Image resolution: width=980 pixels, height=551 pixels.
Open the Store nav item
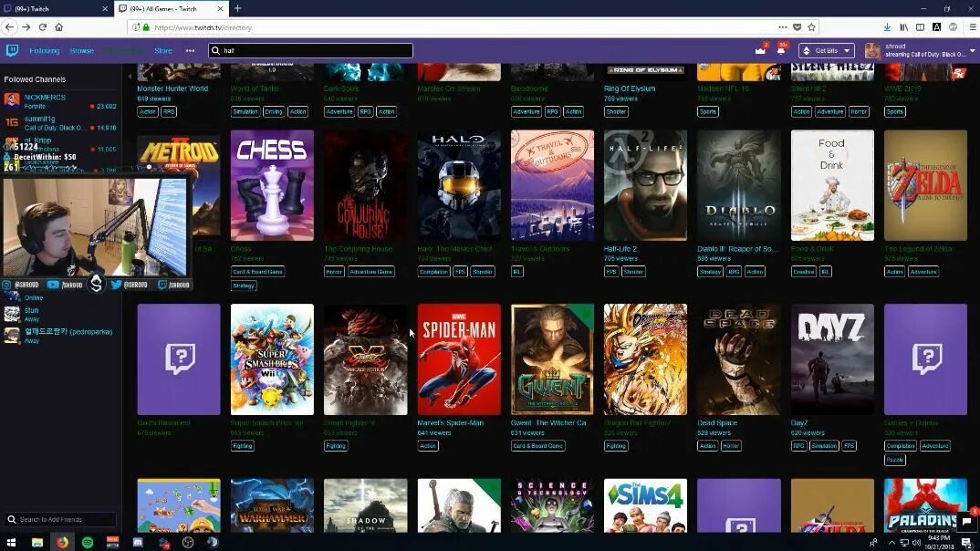pyautogui.click(x=163, y=50)
